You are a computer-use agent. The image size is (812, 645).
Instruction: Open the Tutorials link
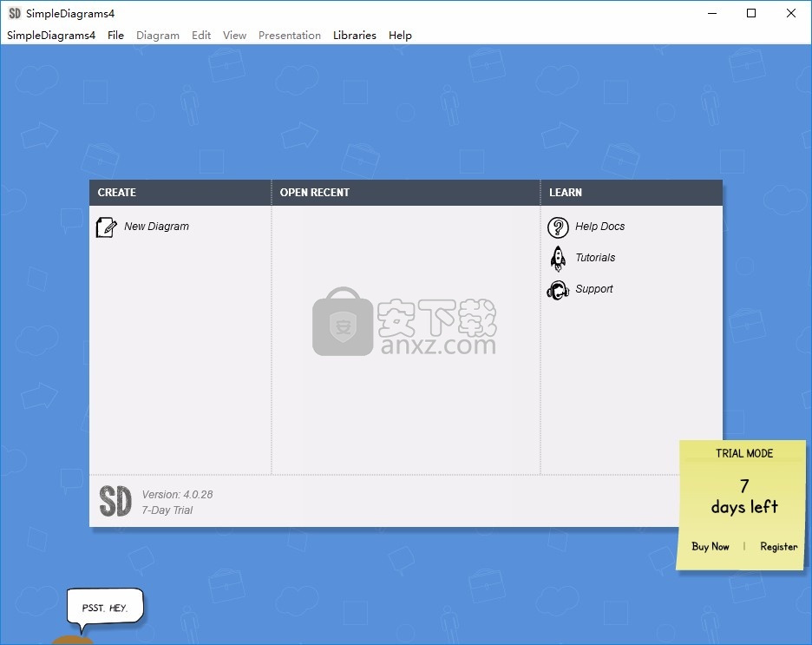(595, 258)
